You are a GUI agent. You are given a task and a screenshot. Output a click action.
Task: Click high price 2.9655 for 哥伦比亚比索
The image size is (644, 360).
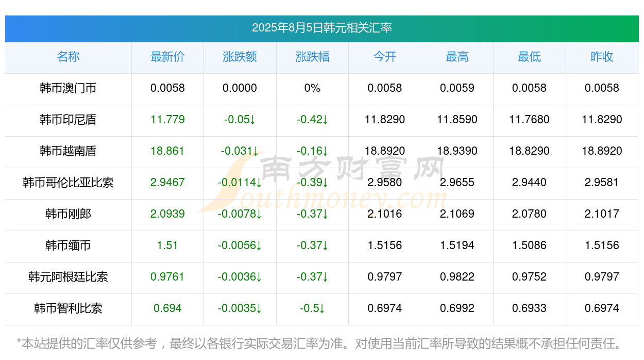pos(457,183)
